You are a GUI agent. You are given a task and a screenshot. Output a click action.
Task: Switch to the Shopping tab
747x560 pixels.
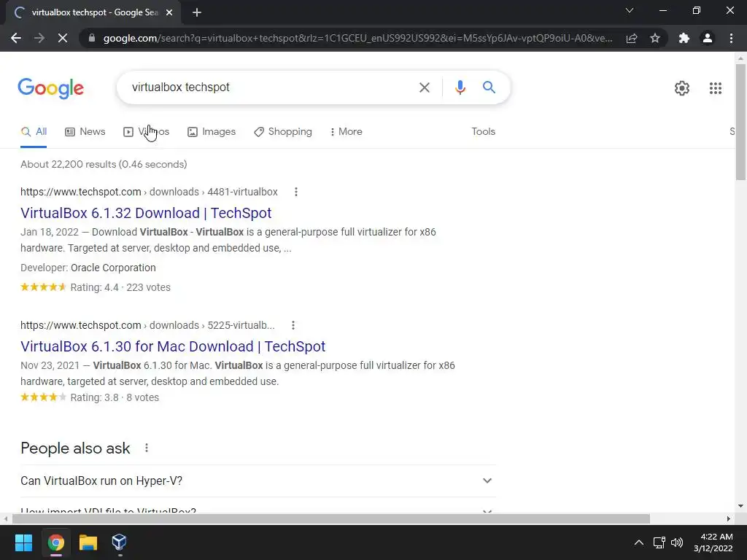pyautogui.click(x=283, y=132)
